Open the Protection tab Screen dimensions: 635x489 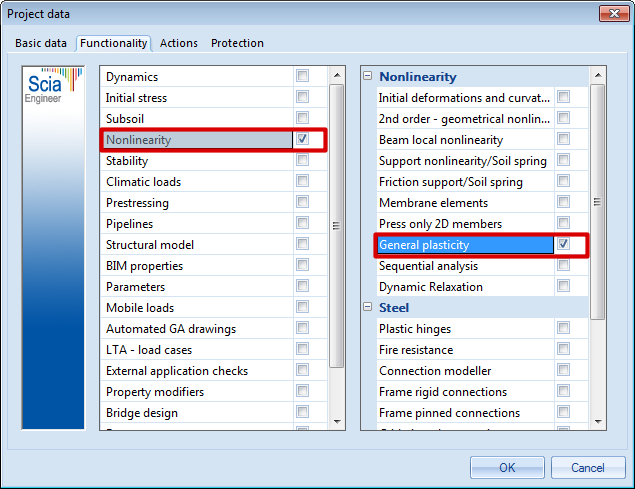tap(237, 43)
